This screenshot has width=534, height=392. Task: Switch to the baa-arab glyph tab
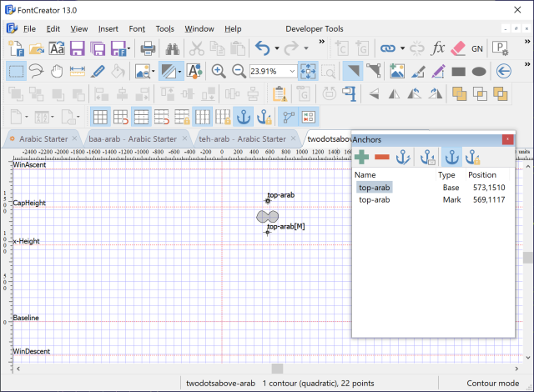pos(133,138)
